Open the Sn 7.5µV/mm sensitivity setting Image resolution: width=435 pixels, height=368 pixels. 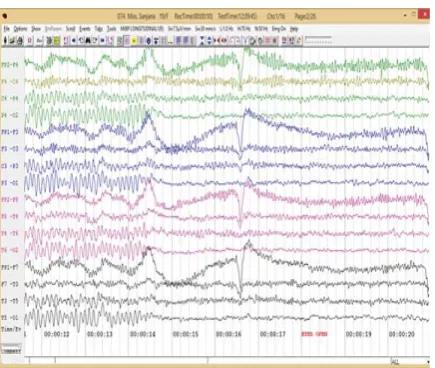click(179, 29)
